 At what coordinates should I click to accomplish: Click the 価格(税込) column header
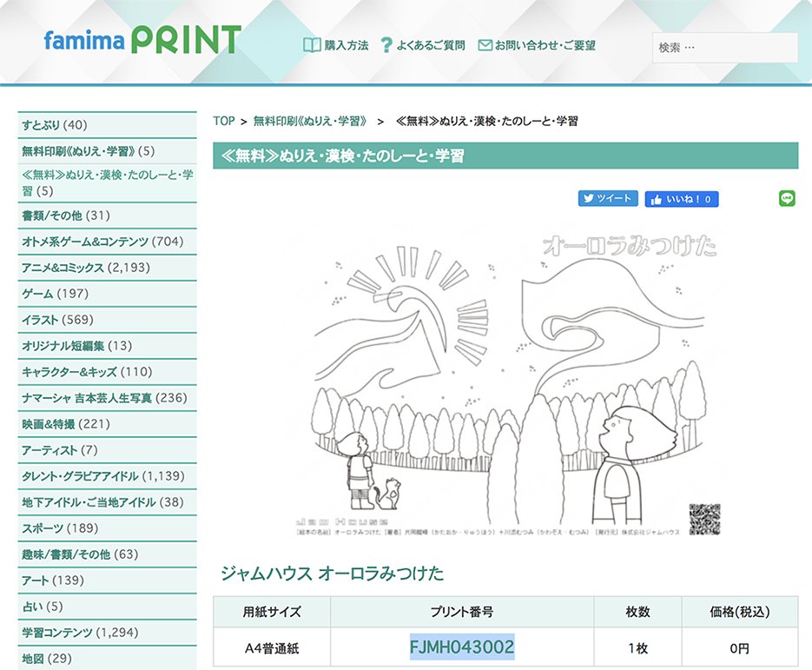(740, 612)
